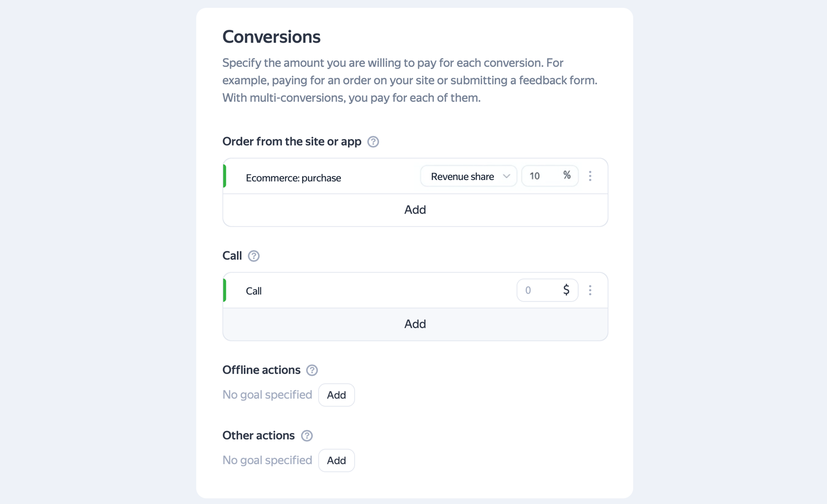
Task: Click the revenue share value field showing 10
Action: point(540,176)
